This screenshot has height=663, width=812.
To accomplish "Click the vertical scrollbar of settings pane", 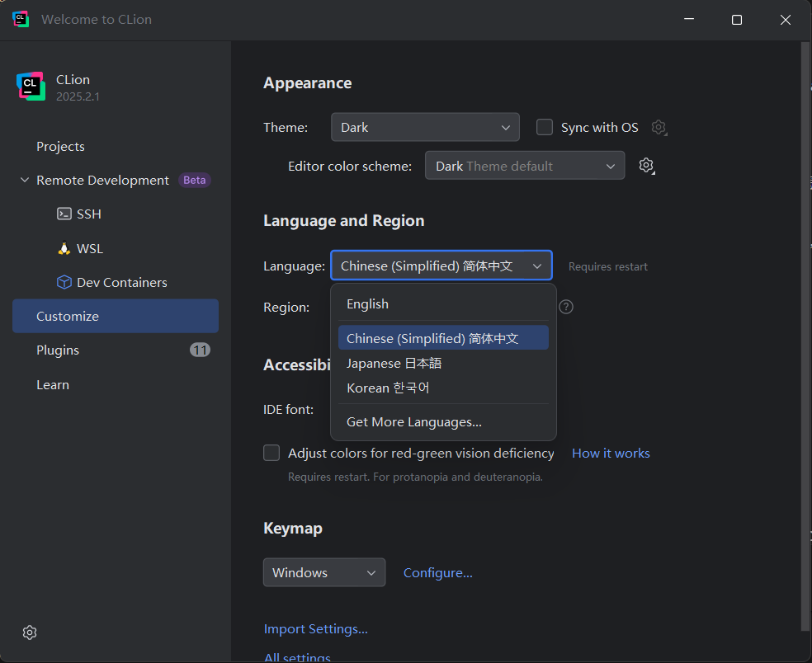I will point(805,336).
